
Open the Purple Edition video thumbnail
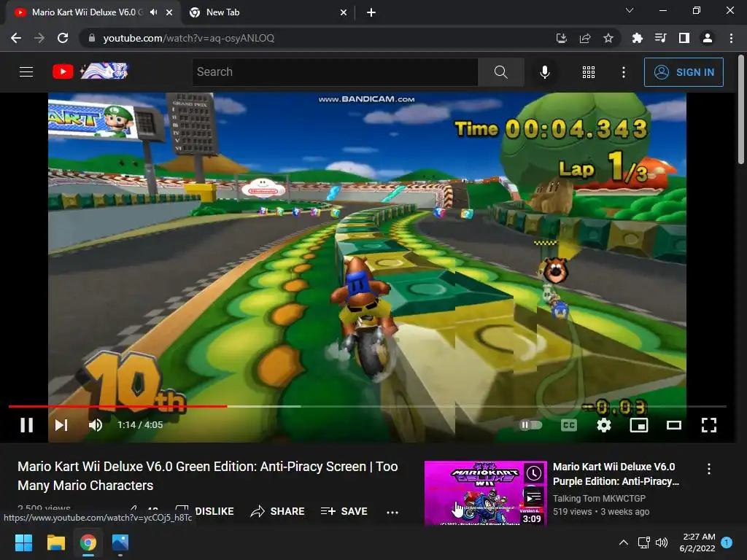point(485,493)
